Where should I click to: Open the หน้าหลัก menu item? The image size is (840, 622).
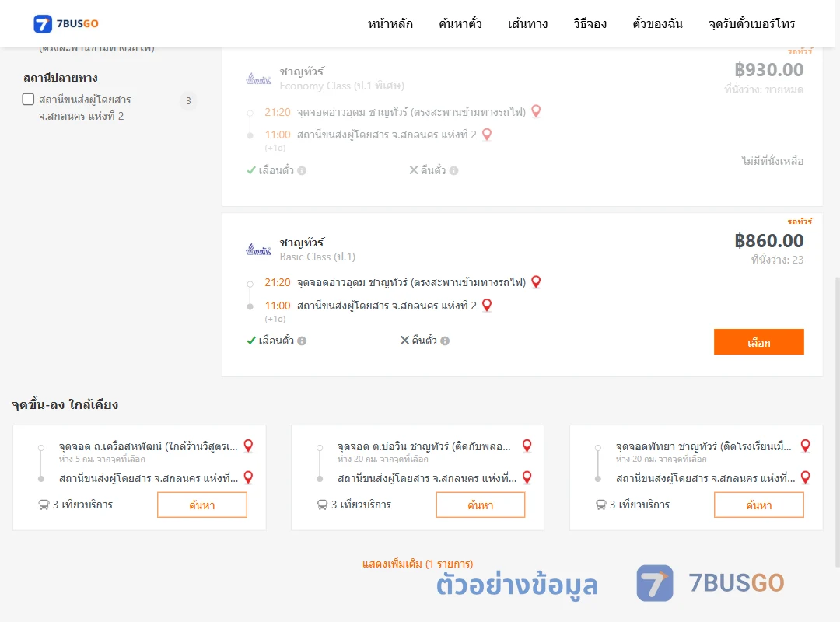(x=390, y=23)
